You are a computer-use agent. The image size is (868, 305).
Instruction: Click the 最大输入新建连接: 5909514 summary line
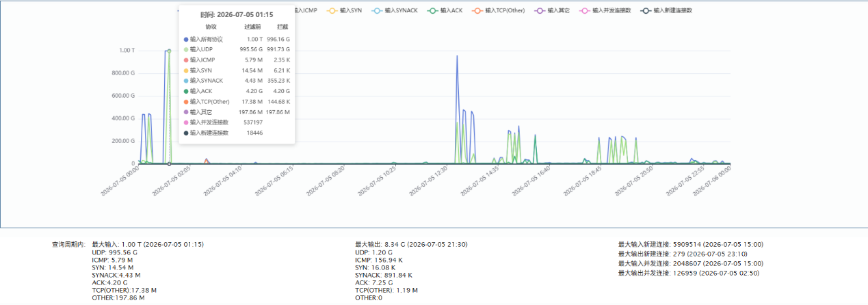click(x=691, y=244)
